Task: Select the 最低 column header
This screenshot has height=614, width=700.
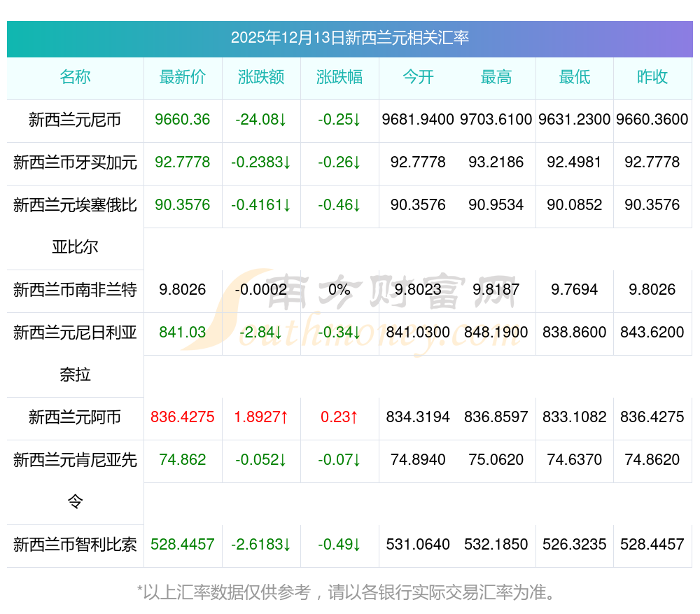Action: click(x=575, y=78)
